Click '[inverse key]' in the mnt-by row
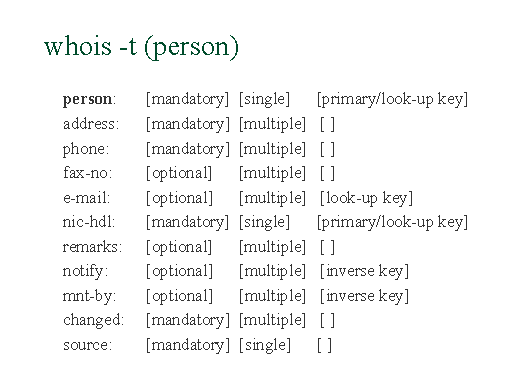The width and height of the screenshot is (512, 384). pyautogui.click(x=364, y=296)
